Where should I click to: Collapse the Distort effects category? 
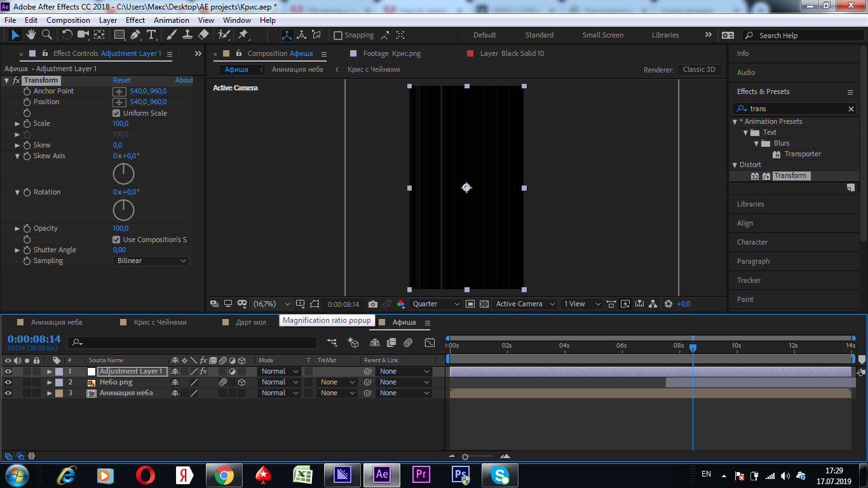click(x=735, y=165)
